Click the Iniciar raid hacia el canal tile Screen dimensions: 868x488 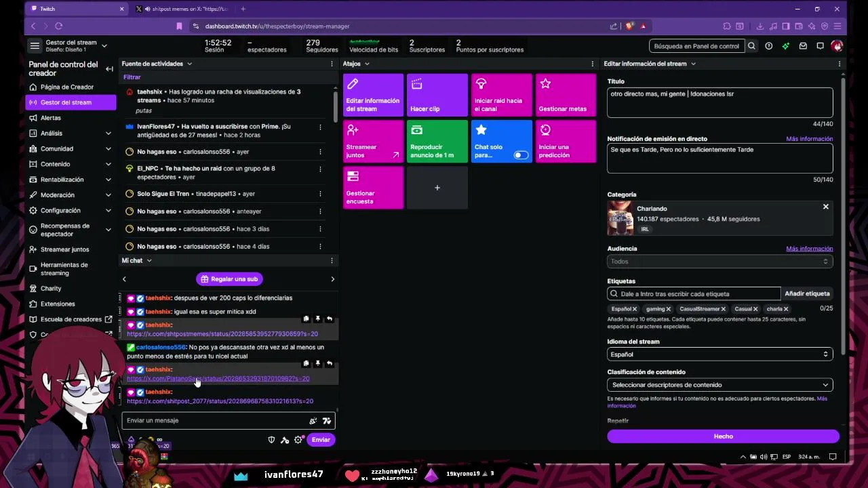coord(502,95)
